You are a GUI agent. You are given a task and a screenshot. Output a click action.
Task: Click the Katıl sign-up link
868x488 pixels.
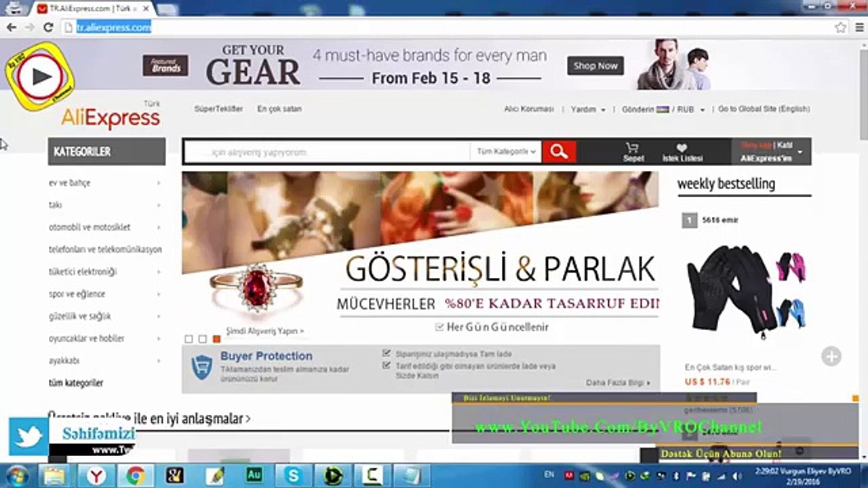785,145
